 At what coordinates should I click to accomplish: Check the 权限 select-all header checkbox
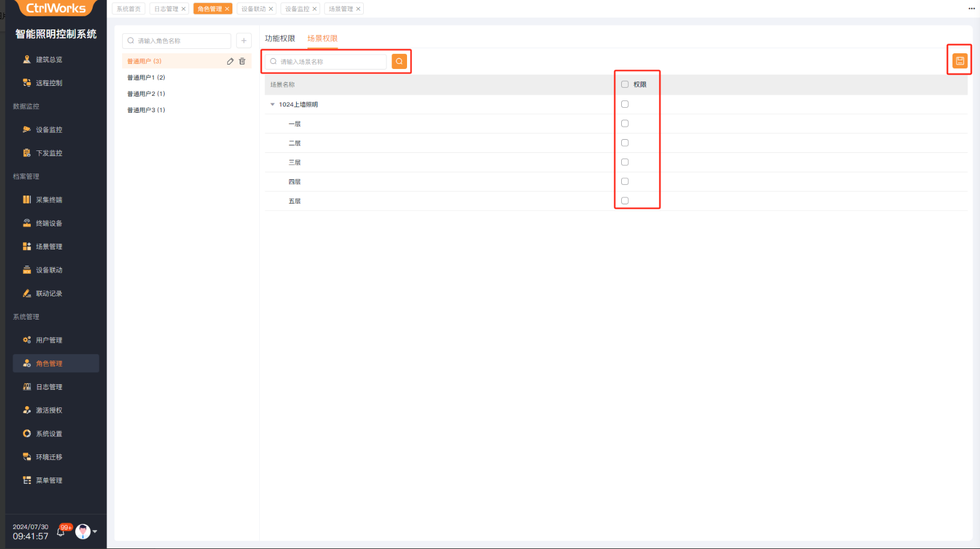coord(624,85)
